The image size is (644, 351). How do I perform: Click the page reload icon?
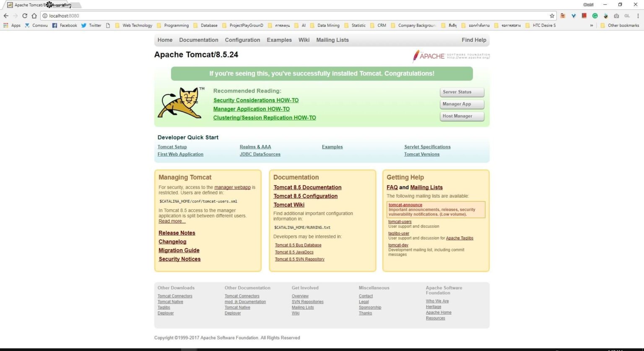(25, 15)
